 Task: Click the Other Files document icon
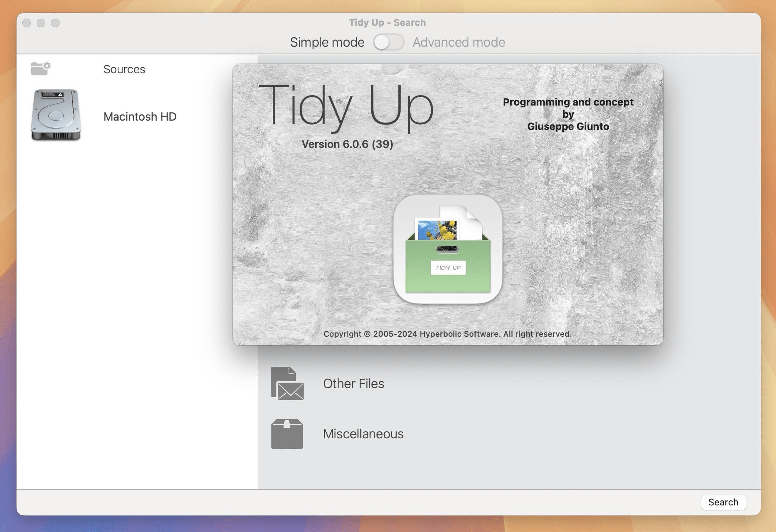point(286,383)
